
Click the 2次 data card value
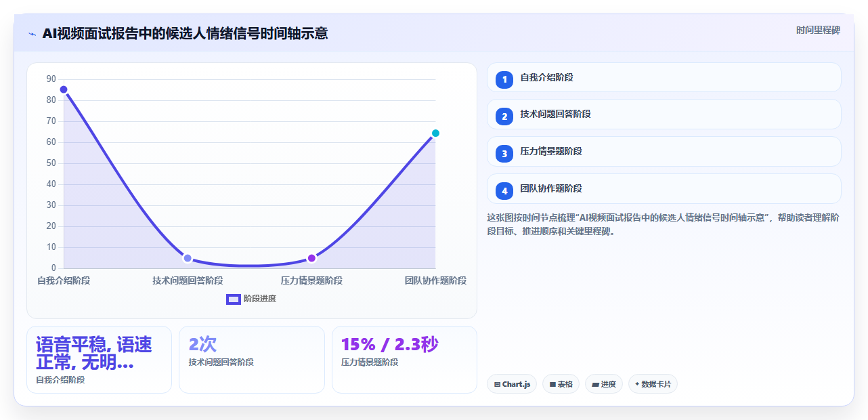pyautogui.click(x=202, y=344)
